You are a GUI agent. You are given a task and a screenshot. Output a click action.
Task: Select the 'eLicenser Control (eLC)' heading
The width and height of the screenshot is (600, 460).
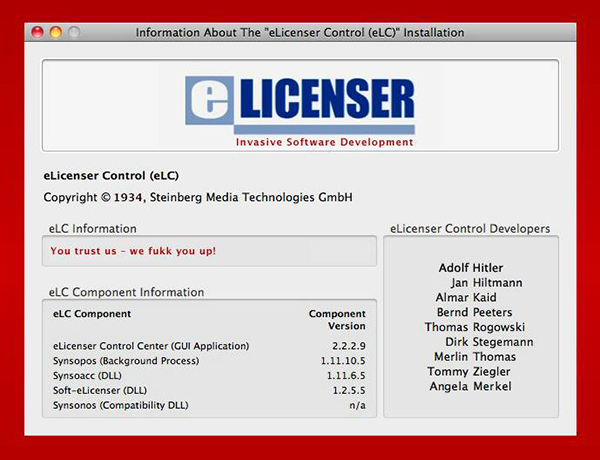click(x=110, y=176)
